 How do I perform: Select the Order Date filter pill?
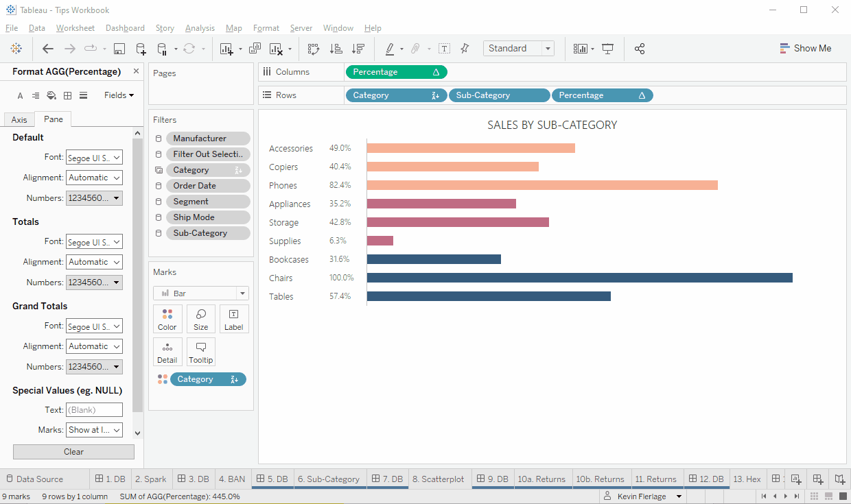click(x=208, y=186)
